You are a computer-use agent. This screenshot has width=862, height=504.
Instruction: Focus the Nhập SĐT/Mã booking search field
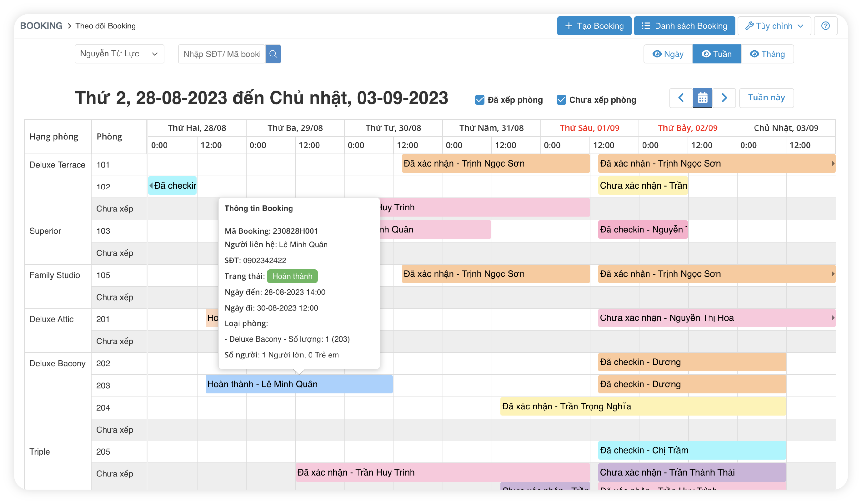pyautogui.click(x=222, y=54)
